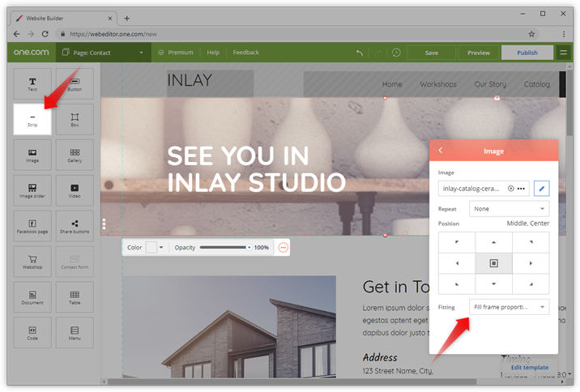Screen dimensions: 580x392
Task: Add an Image slider component
Action: coord(32,190)
